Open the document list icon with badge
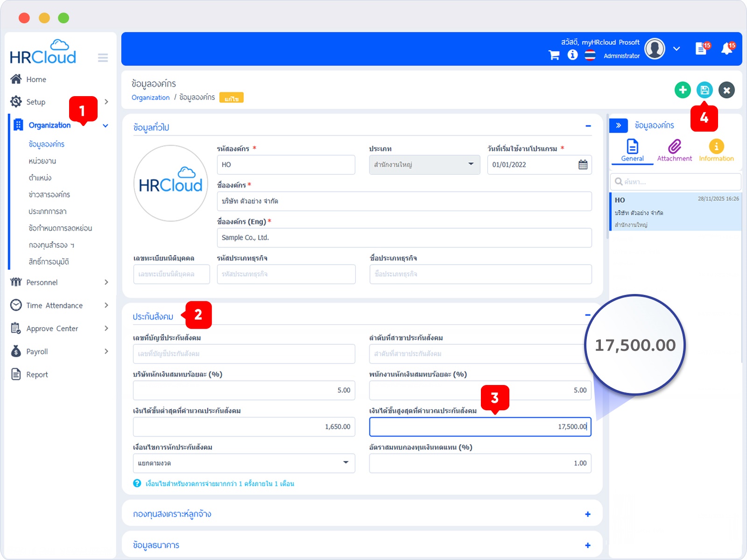 [701, 49]
